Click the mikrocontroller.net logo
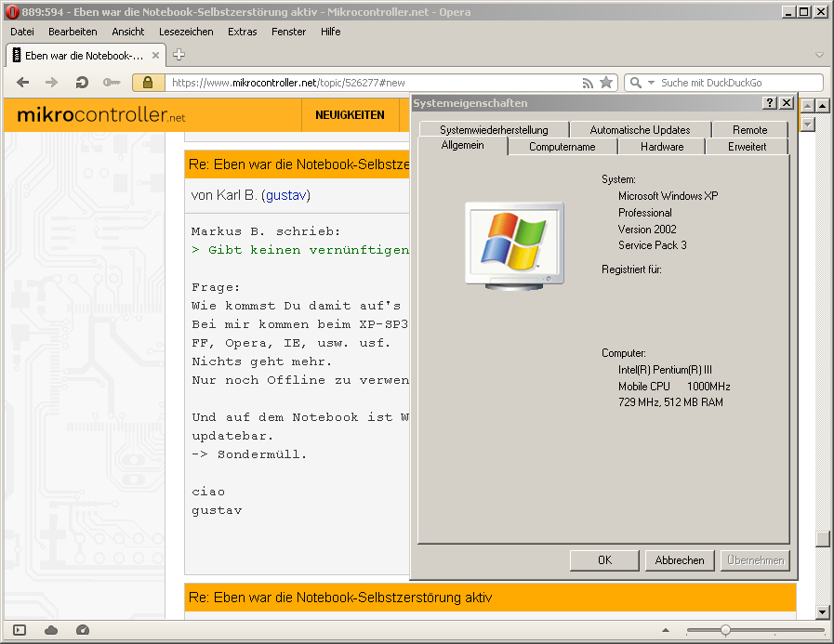This screenshot has height=644, width=834. point(101,115)
